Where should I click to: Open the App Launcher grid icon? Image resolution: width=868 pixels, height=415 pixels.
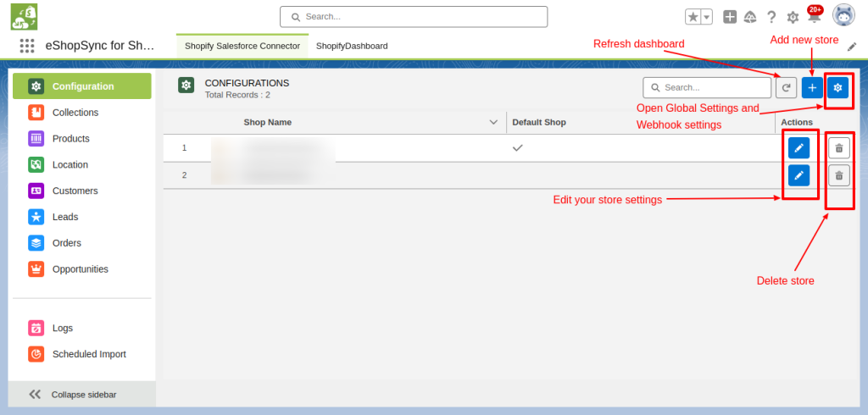(x=27, y=46)
